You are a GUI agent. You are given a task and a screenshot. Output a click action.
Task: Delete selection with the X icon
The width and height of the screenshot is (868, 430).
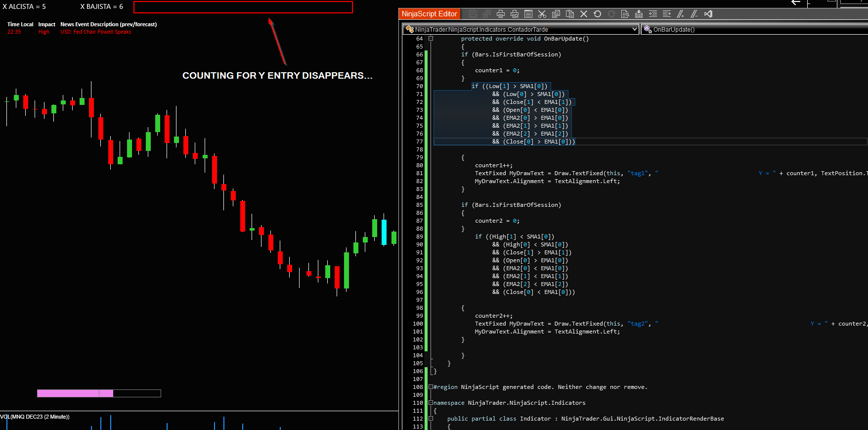pyautogui.click(x=584, y=14)
